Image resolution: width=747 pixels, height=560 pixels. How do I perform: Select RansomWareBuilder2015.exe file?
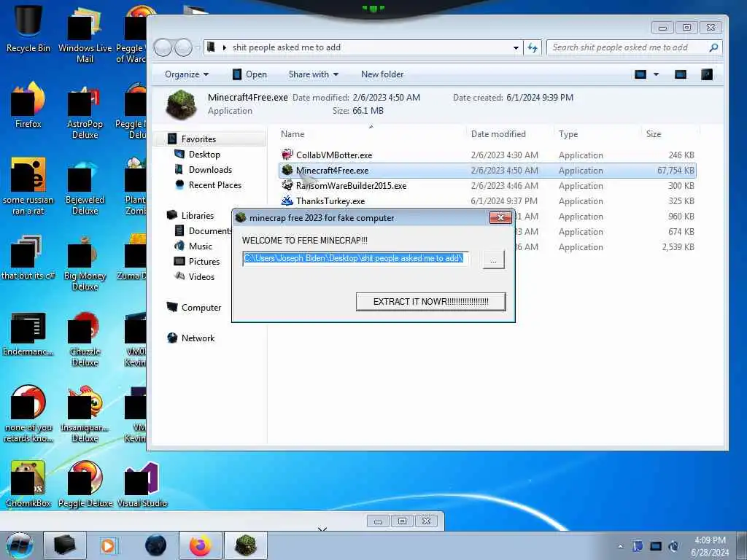pyautogui.click(x=488, y=186)
